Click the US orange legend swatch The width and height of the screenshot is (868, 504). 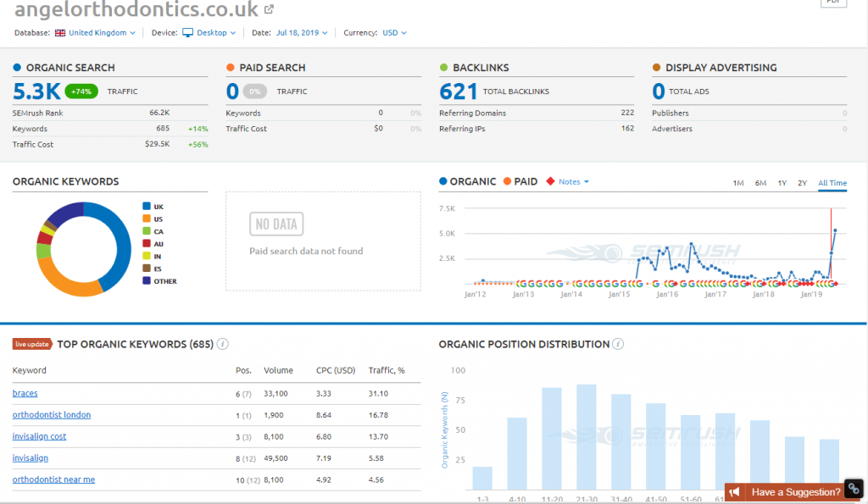coord(147,219)
